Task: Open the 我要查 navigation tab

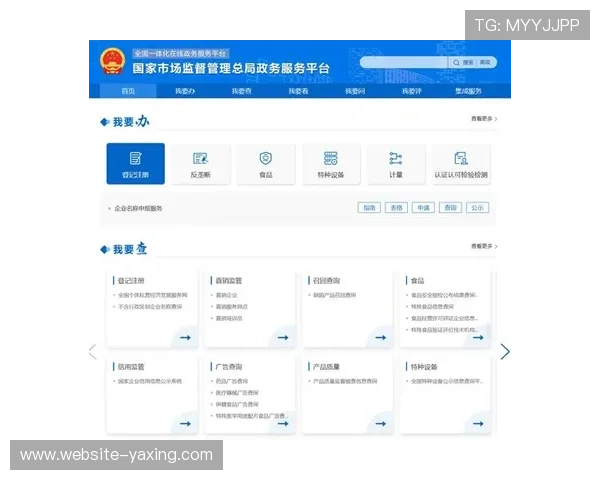Action: (241, 91)
